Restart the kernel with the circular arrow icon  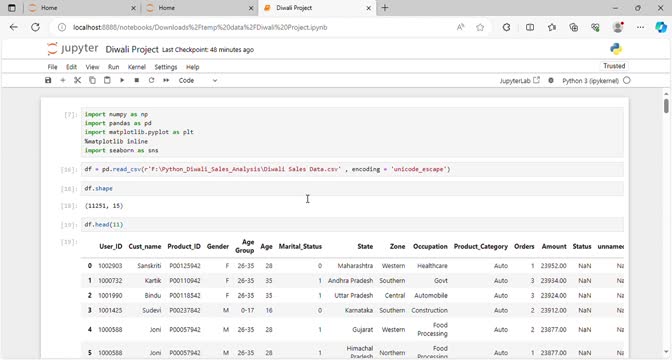coord(151,80)
